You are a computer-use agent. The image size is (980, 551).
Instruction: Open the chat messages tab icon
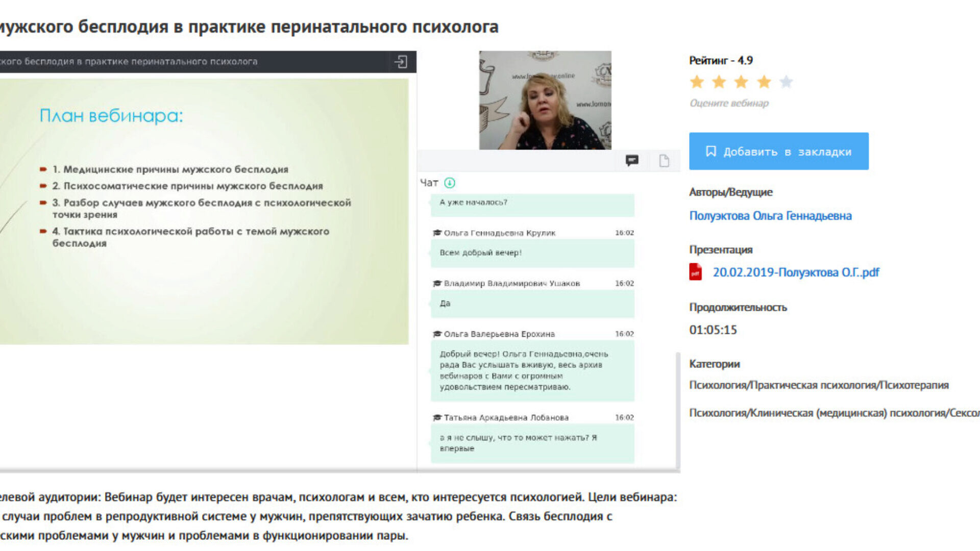coord(632,161)
